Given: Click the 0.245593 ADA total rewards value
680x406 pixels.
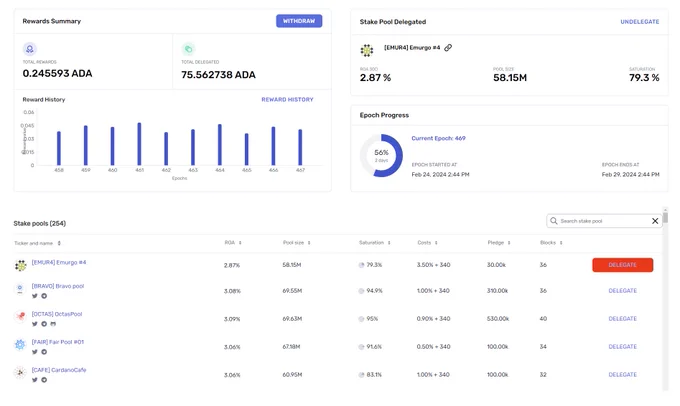Looking at the screenshot, I should click(x=57, y=73).
